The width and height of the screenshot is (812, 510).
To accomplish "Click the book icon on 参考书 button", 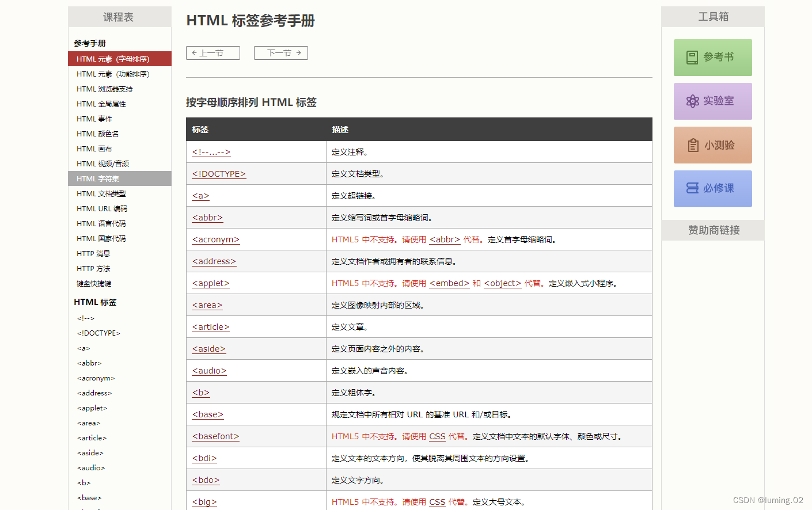I will coord(692,58).
